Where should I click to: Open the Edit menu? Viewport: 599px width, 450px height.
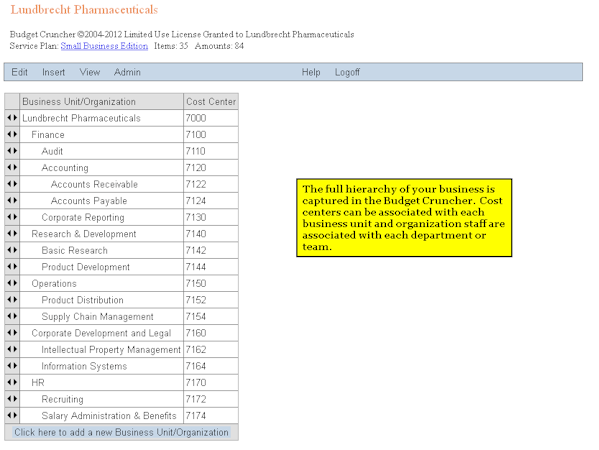pos(19,72)
